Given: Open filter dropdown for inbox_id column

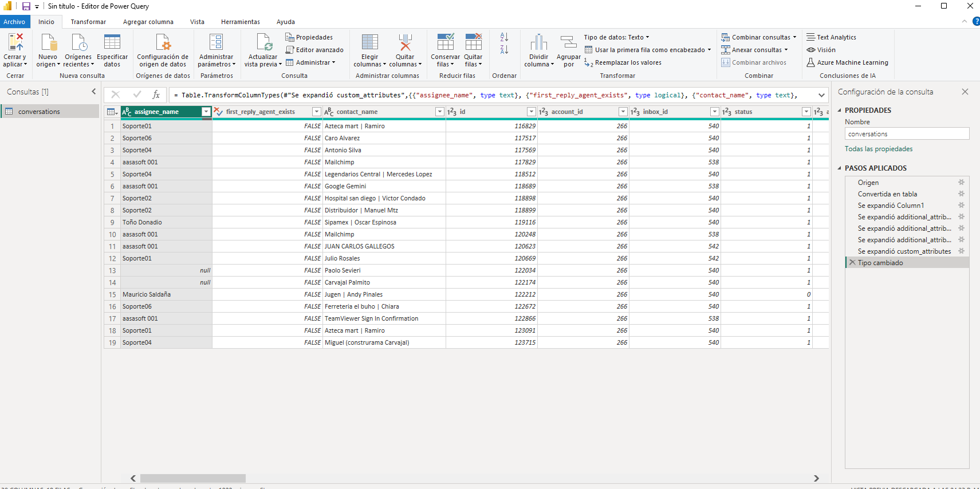Looking at the screenshot, I should point(715,112).
